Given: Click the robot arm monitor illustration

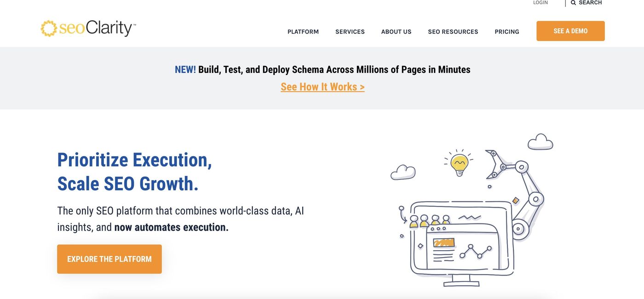Looking at the screenshot, I should pyautogui.click(x=471, y=211).
